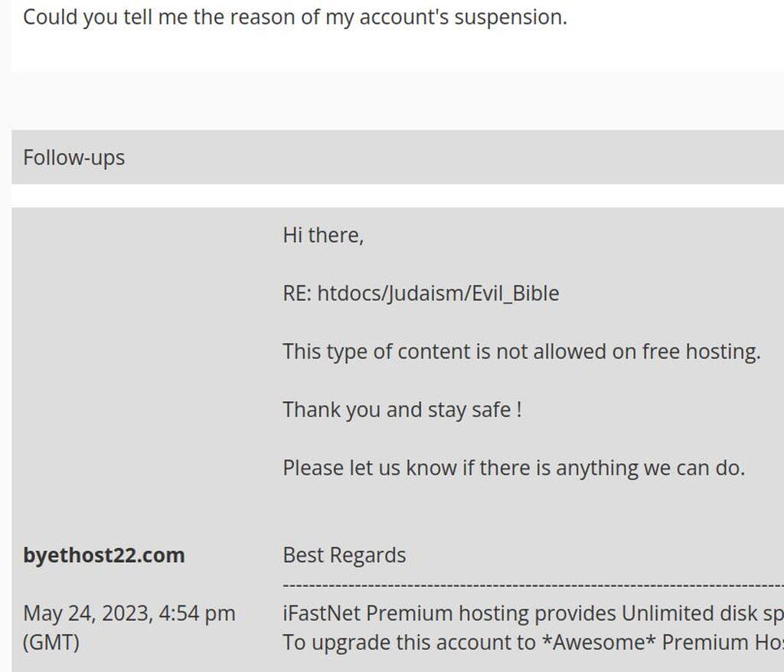
Task: Click the 'RE:' prefix label
Action: tap(297, 293)
